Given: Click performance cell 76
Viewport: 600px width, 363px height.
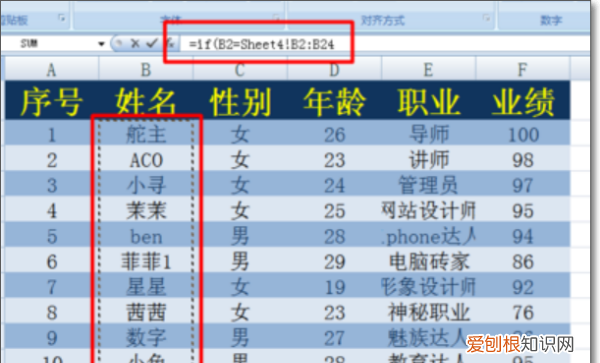Looking at the screenshot, I should 523,312.
